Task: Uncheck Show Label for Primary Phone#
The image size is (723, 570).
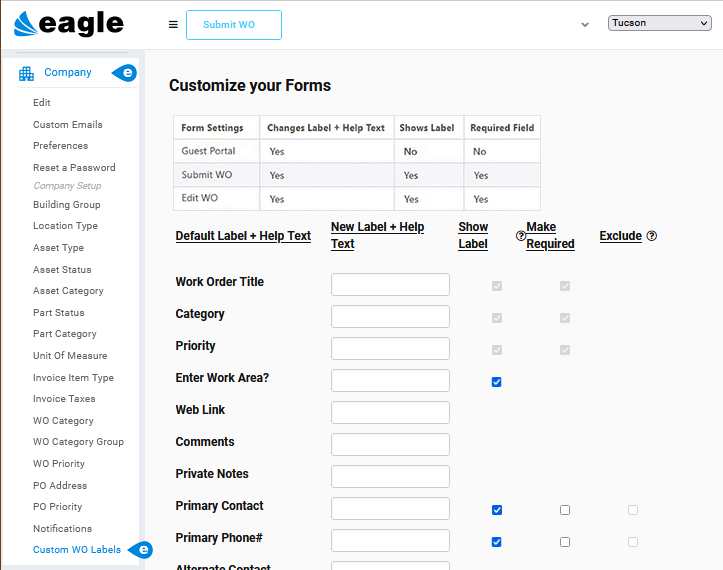Action: pyautogui.click(x=497, y=542)
